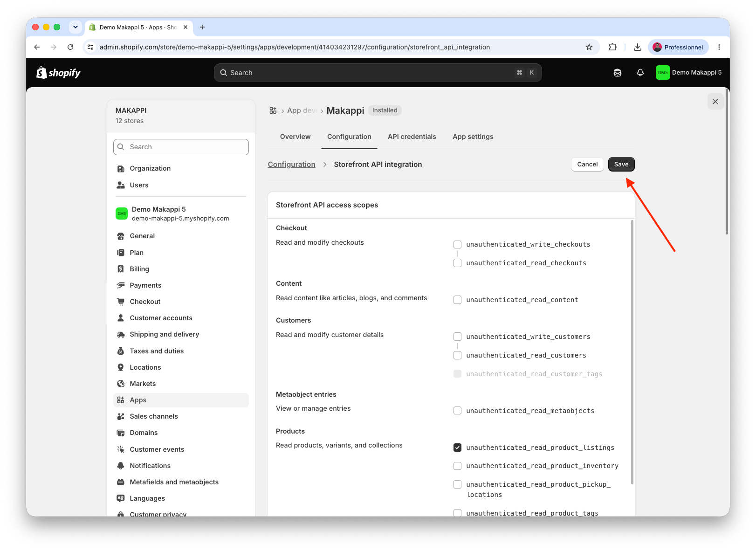The height and width of the screenshot is (551, 756).
Task: Click the Locations pin icon
Action: 121,367
